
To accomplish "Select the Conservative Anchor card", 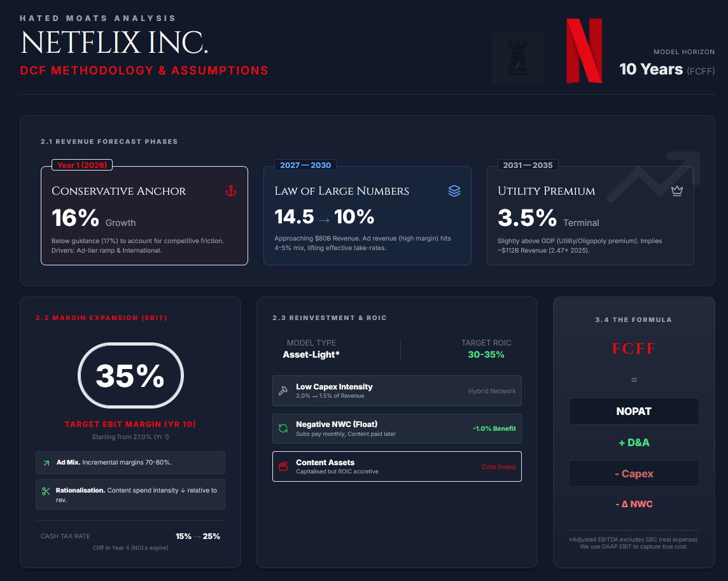I will pyautogui.click(x=144, y=216).
